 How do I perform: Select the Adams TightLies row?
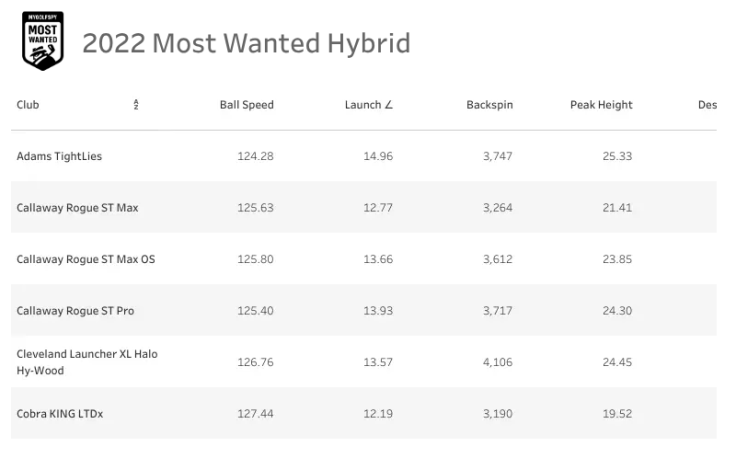[x=364, y=156]
